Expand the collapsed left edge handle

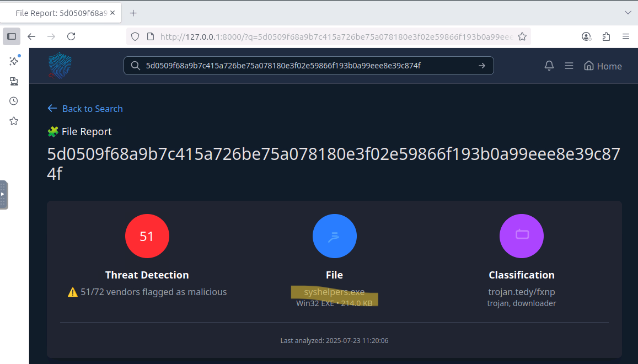(4, 195)
